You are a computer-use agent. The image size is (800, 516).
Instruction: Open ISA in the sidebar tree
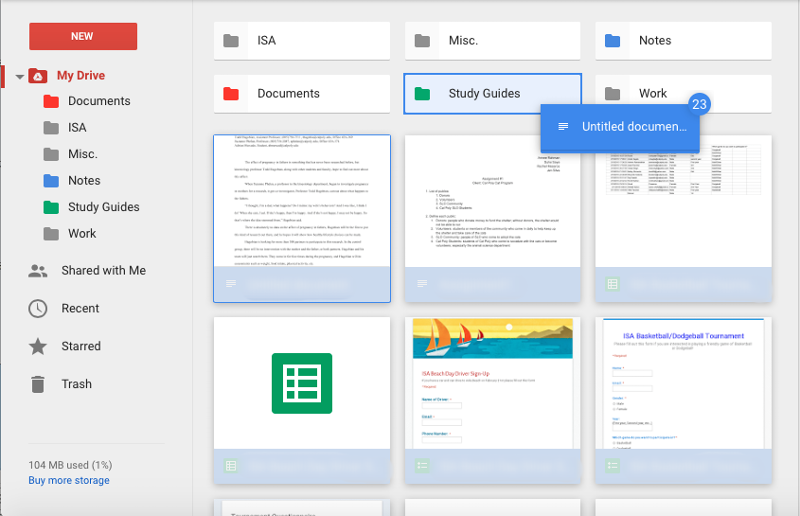77,128
